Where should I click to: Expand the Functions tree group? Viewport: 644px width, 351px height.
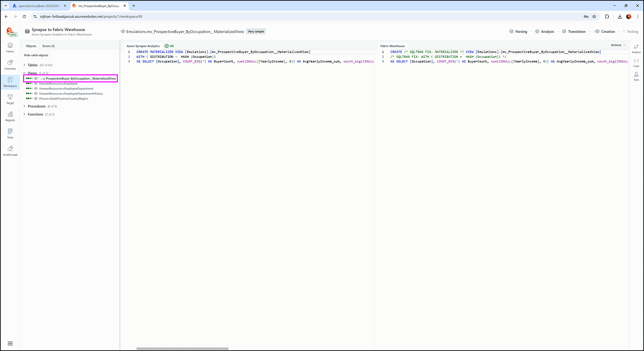click(x=24, y=114)
